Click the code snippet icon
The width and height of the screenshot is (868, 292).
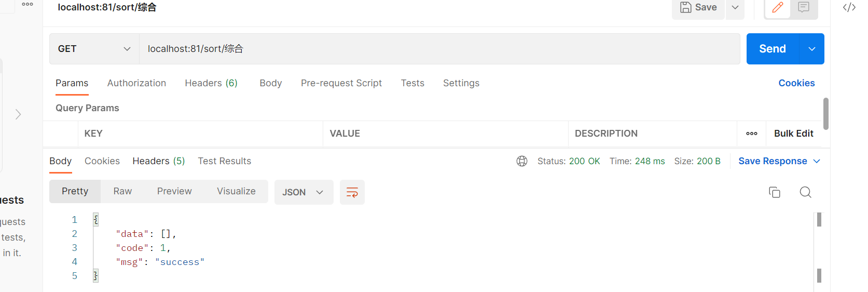pos(849,7)
